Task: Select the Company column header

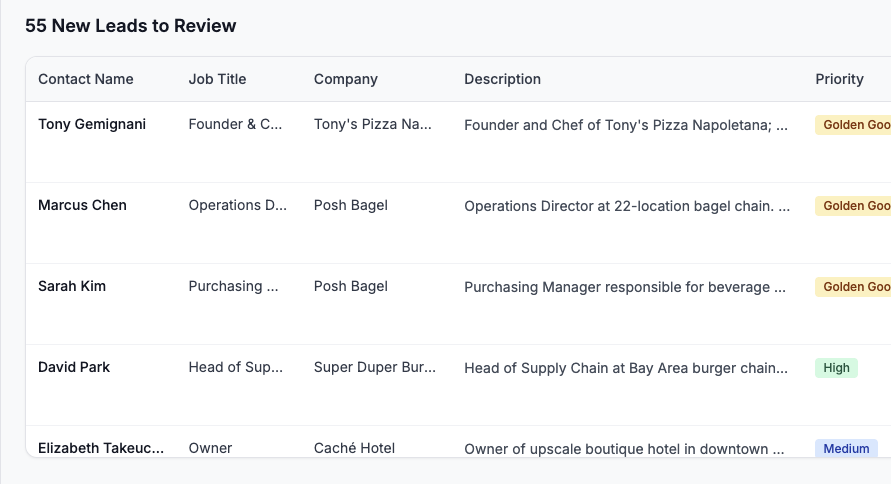Action: tap(346, 79)
